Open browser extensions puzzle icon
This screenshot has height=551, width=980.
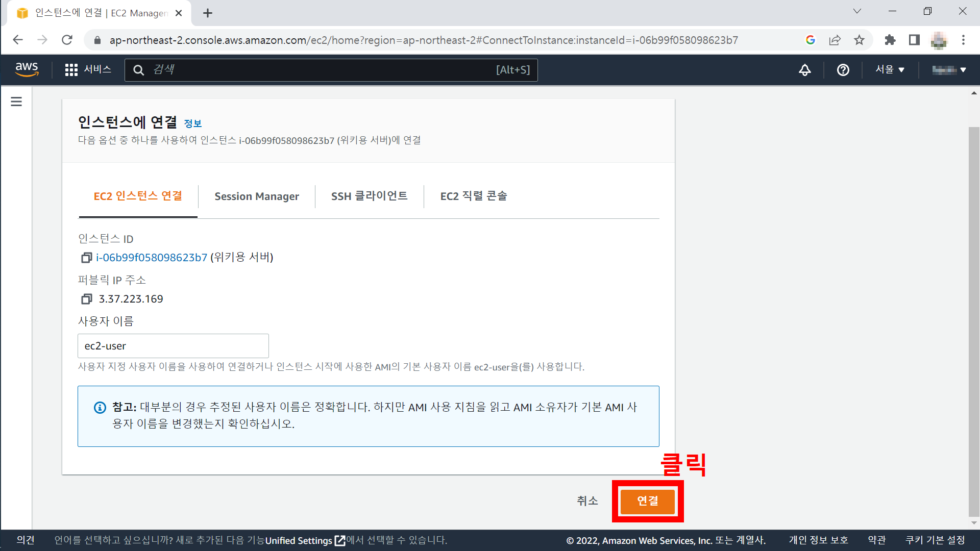point(890,40)
